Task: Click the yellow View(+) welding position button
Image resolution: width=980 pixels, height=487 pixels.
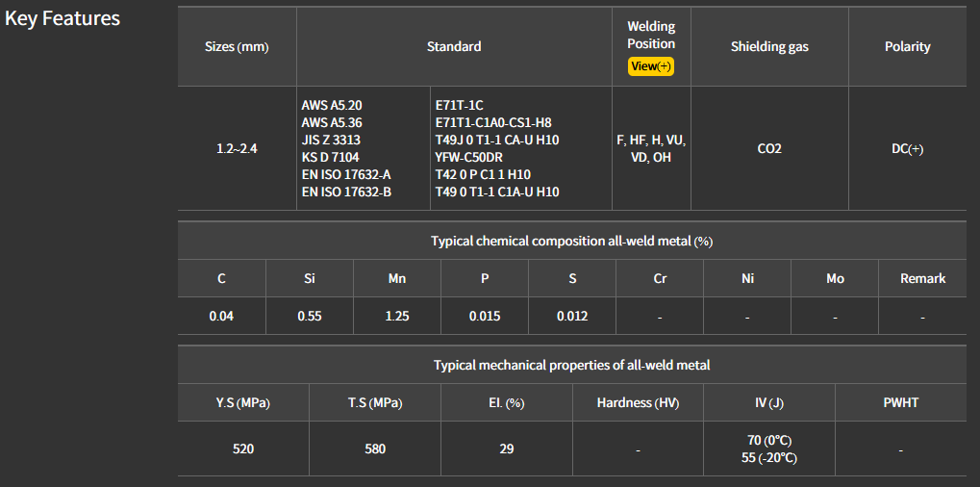Action: [651, 66]
